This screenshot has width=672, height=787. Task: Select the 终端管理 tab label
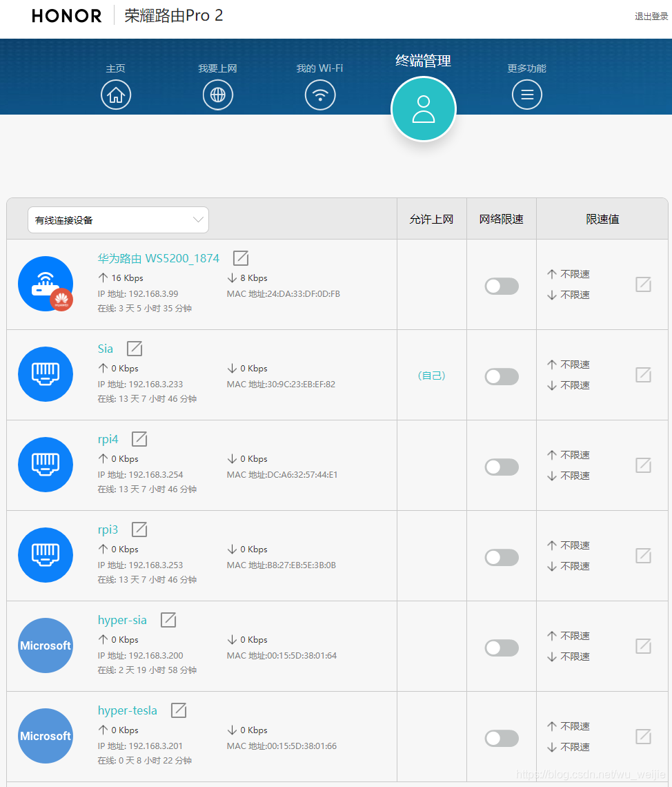pos(423,61)
